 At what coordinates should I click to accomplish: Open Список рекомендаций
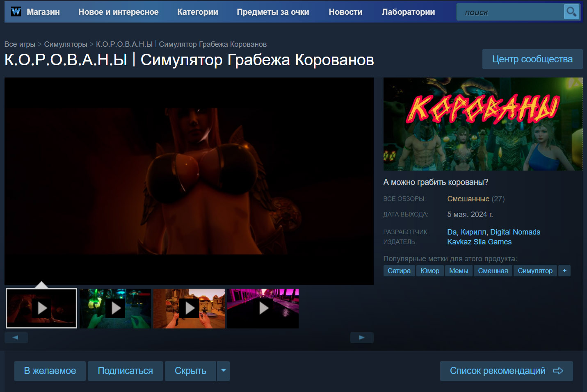coord(507,371)
